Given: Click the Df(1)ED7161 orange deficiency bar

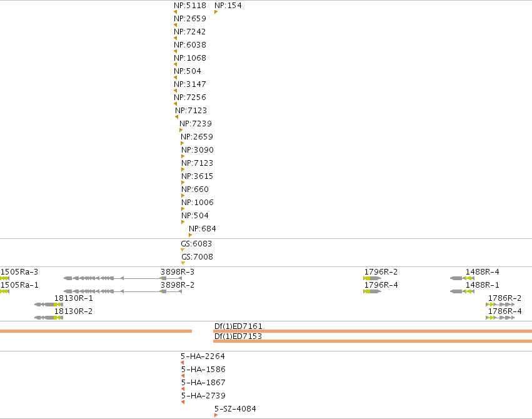Looking at the screenshot, I should point(373,331).
